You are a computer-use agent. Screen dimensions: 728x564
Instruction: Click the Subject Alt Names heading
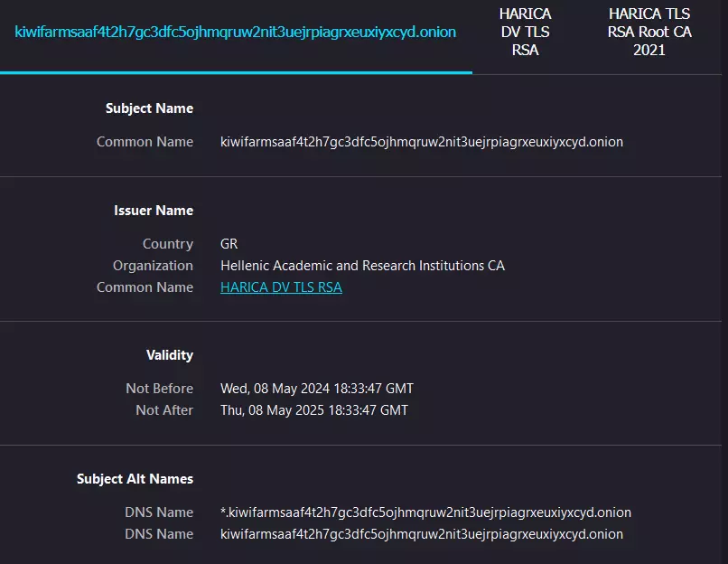point(135,478)
